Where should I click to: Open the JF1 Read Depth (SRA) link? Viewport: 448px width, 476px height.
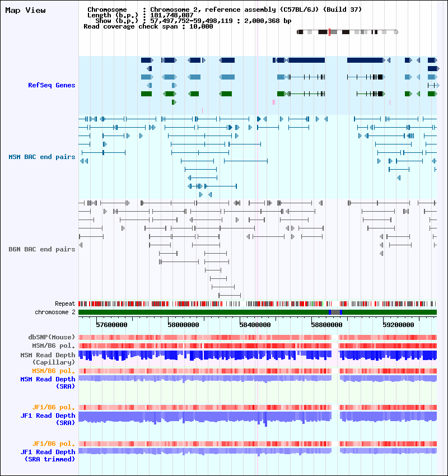[48, 419]
